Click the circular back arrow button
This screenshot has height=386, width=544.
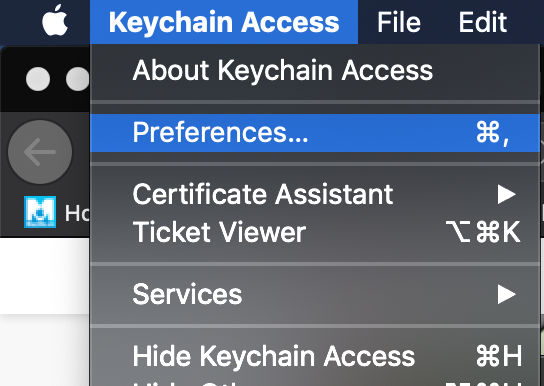(x=40, y=152)
